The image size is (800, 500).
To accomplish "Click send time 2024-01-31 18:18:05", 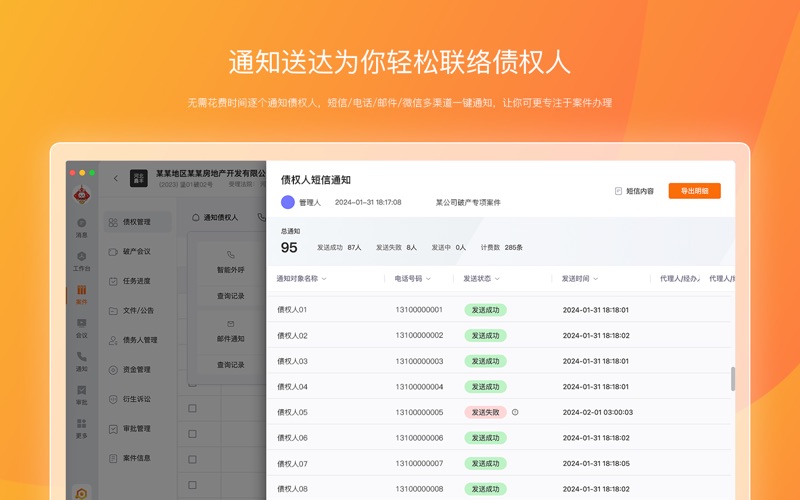I will point(596,463).
